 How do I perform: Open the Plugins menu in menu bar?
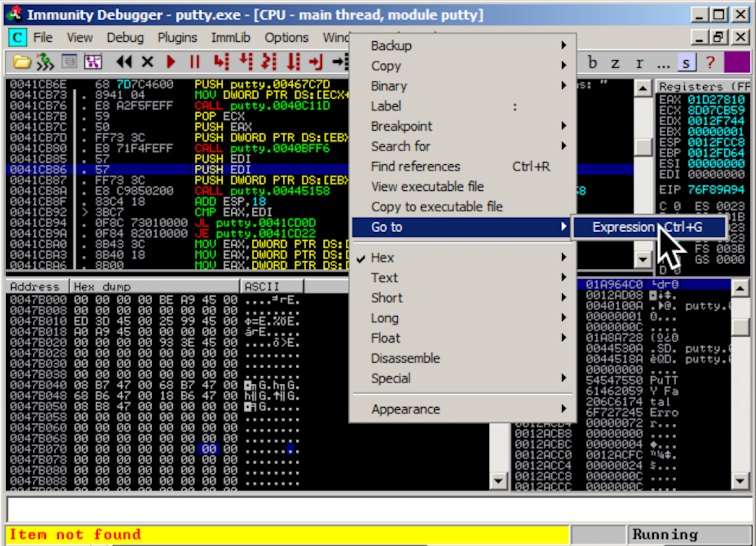[x=177, y=38]
